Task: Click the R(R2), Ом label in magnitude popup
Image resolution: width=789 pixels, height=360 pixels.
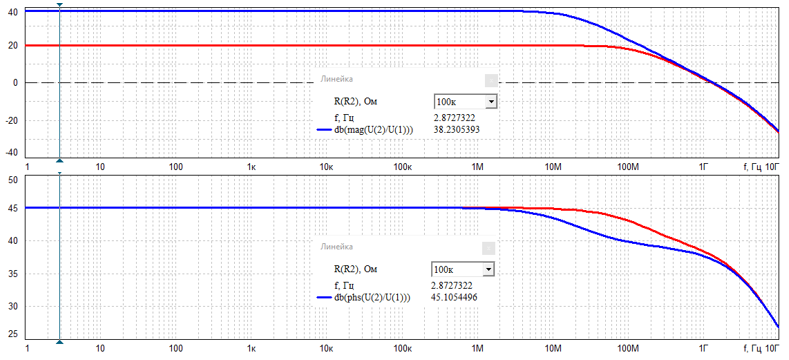Action: (x=355, y=102)
